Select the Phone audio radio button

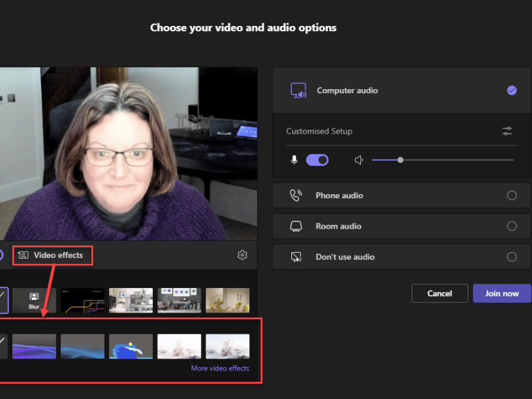pos(512,196)
